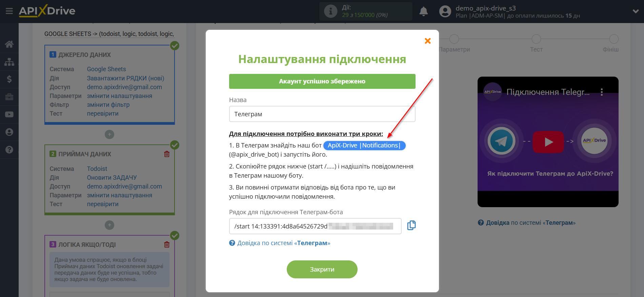Click the ApiX-Drive logo
The height and width of the screenshot is (297, 644).
[47, 11]
